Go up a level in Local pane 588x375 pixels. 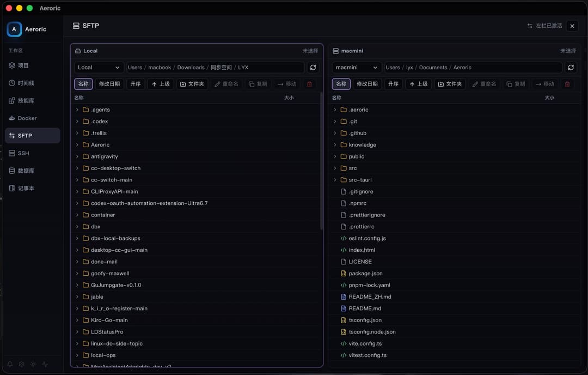point(161,84)
